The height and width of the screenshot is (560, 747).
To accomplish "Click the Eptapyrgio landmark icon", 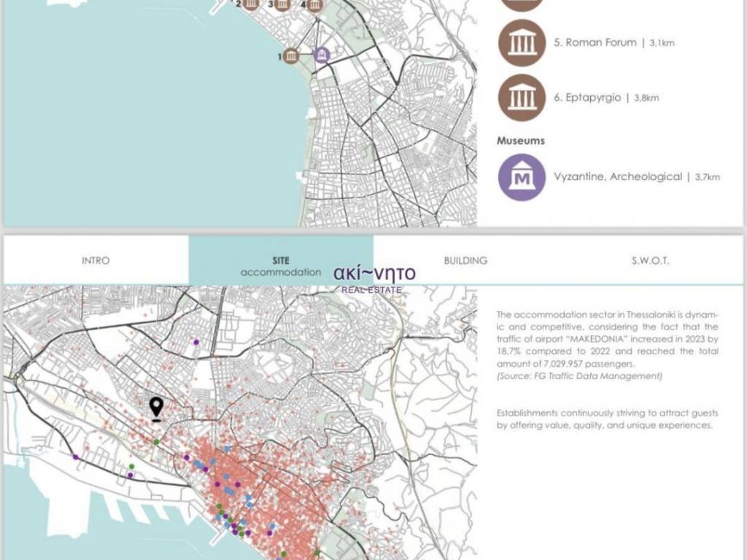I will click(522, 97).
